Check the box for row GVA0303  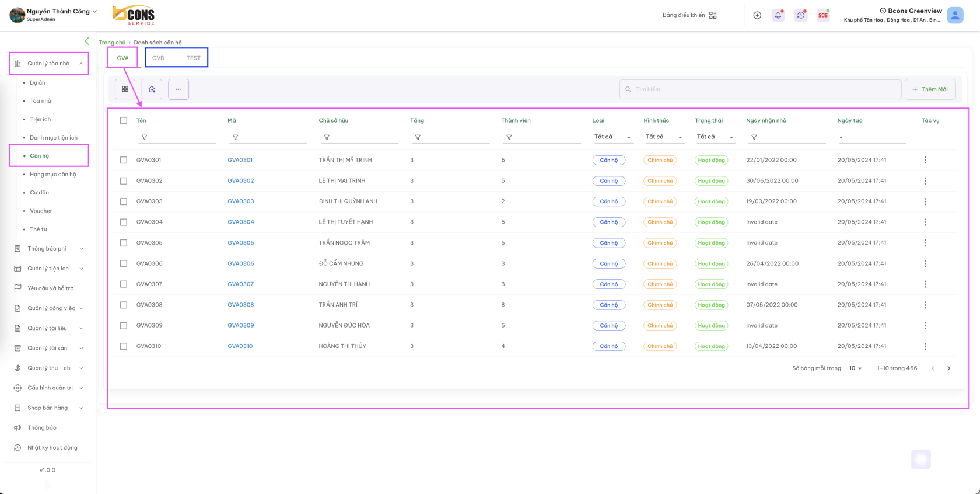[x=124, y=201]
